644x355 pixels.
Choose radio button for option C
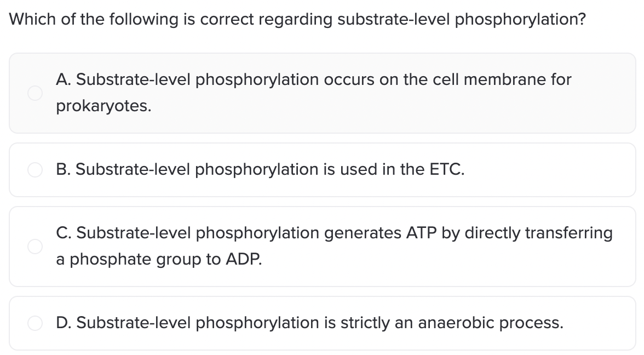pyautogui.click(x=35, y=247)
